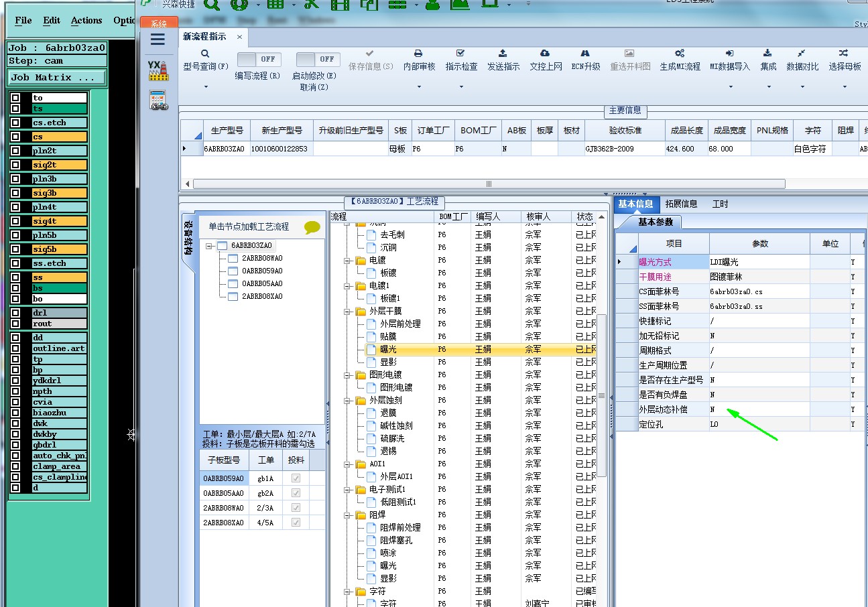Click the ECN升级 toolbar icon
Screen dimensions: 868x607
(585, 54)
